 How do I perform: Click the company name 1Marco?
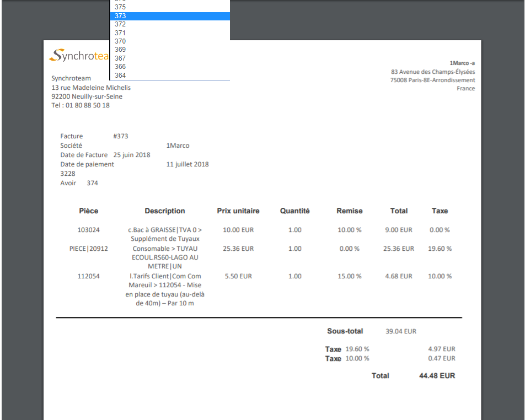[x=178, y=146]
